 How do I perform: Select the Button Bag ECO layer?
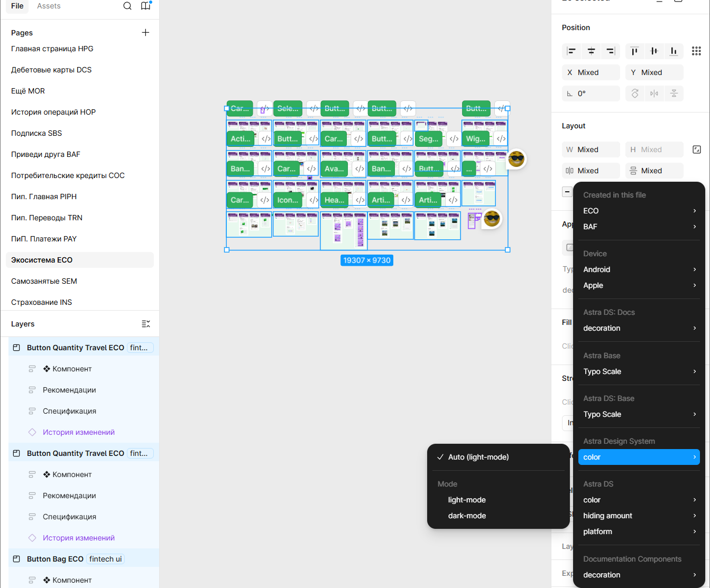[55, 559]
